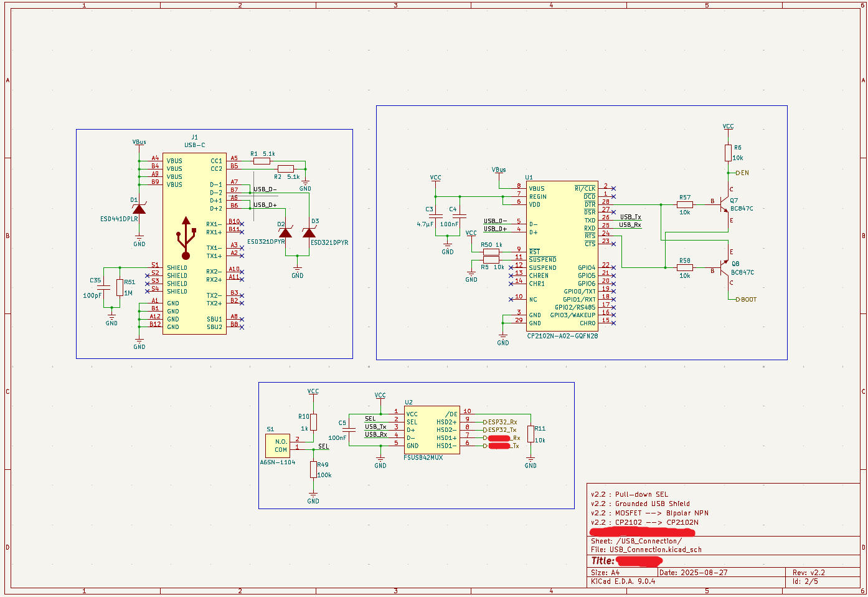Select the USB-C connector J1 symbol
868x597 pixels.
[194, 244]
